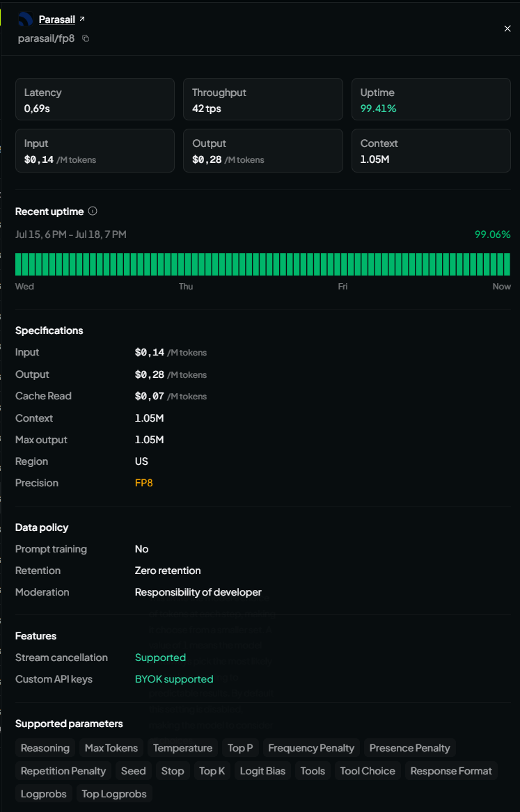Select the Seed parameter tag

coord(134,771)
